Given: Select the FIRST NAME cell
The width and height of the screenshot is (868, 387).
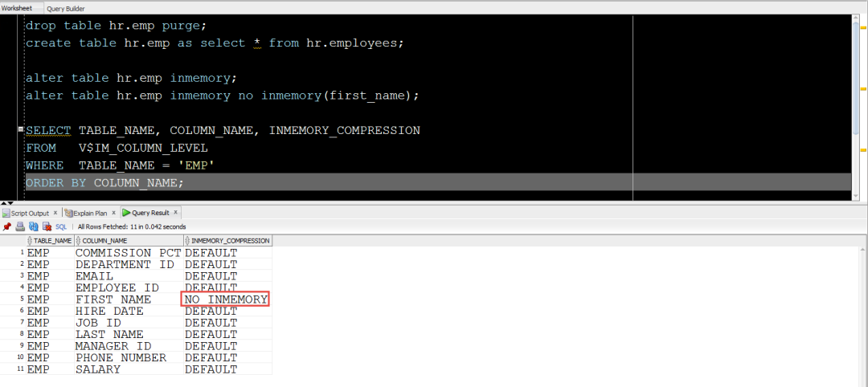Looking at the screenshot, I should tap(129, 299).
